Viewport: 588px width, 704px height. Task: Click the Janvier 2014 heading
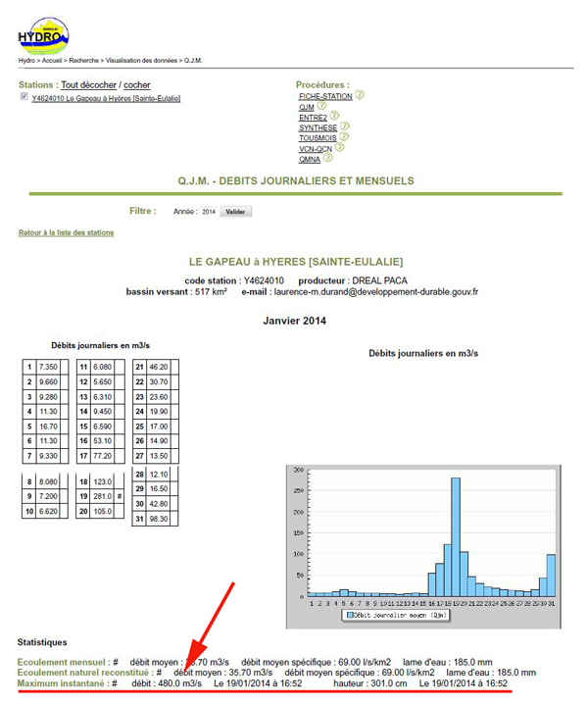294,321
